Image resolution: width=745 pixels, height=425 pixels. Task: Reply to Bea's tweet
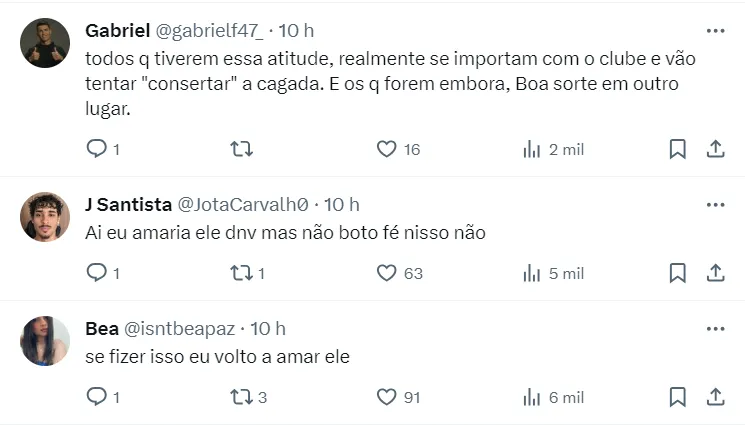click(x=97, y=397)
